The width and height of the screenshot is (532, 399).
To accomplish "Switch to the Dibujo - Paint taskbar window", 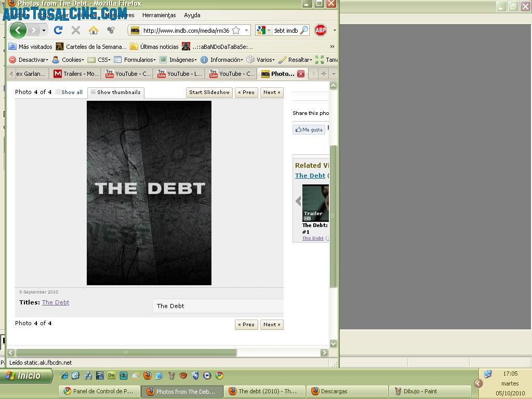I will point(430,391).
